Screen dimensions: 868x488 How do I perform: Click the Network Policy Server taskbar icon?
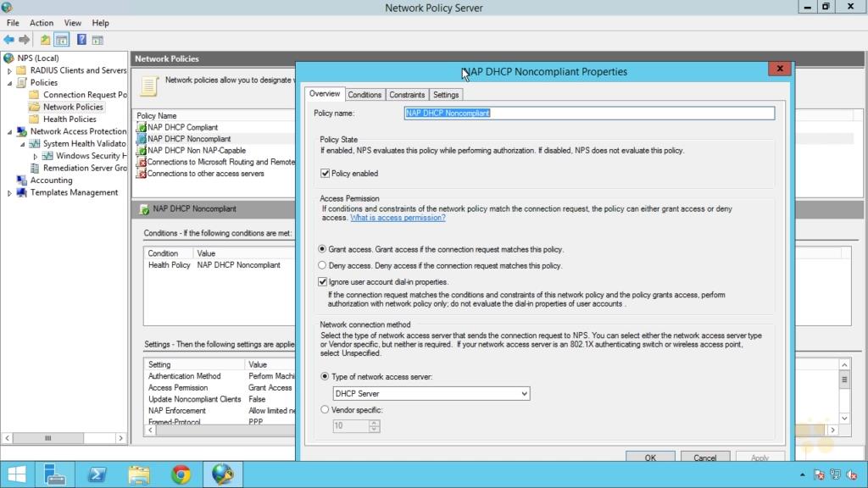point(223,474)
